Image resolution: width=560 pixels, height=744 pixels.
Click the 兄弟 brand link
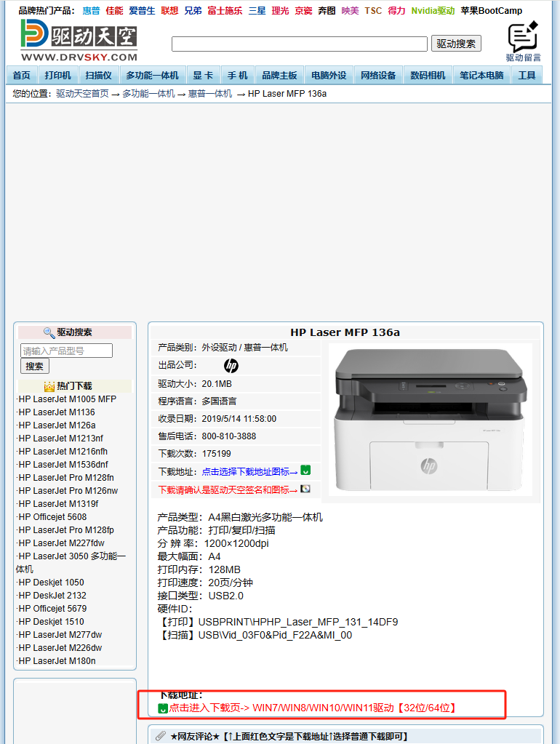193,11
